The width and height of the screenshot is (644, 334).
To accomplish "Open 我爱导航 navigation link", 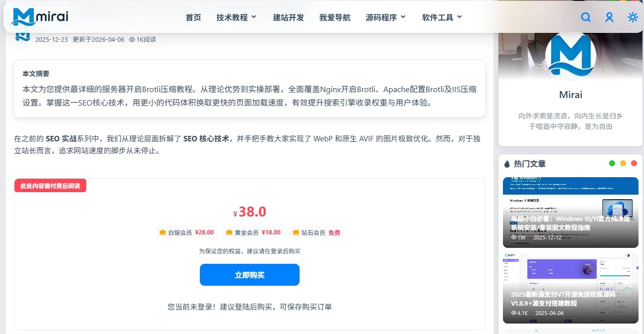I will coord(334,17).
